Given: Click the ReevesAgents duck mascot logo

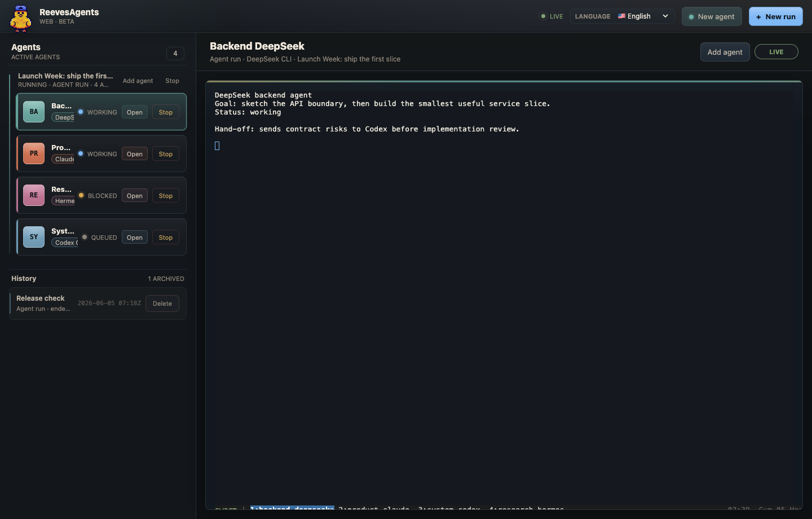Looking at the screenshot, I should (21, 17).
